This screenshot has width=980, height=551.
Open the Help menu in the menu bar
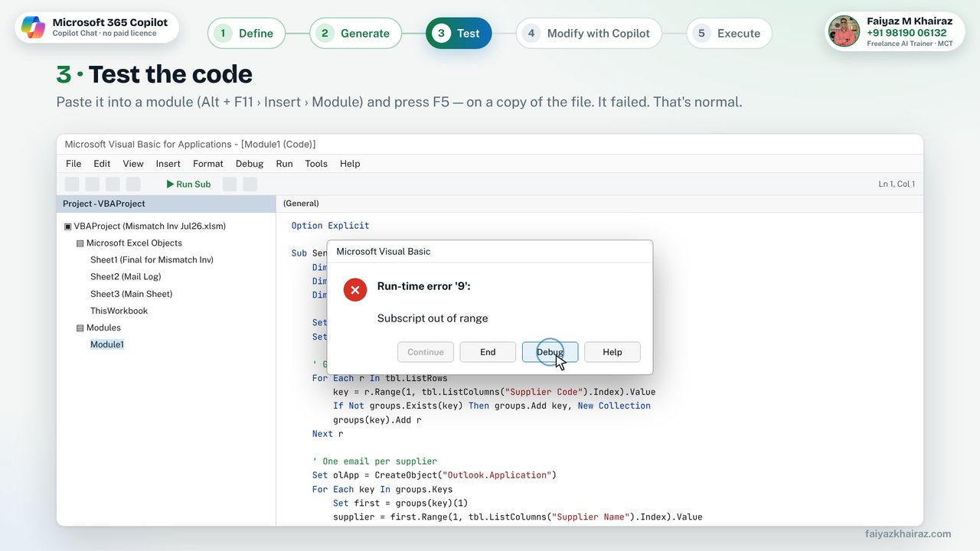350,164
